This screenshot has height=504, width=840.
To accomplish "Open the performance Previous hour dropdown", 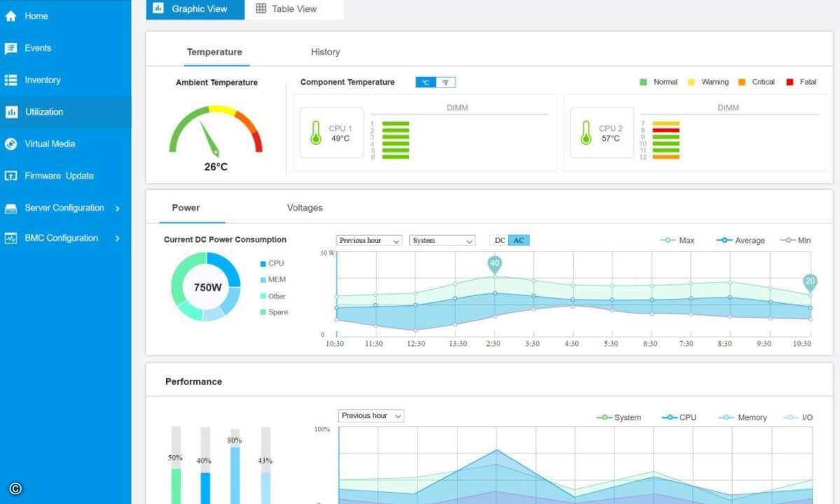I will click(371, 416).
